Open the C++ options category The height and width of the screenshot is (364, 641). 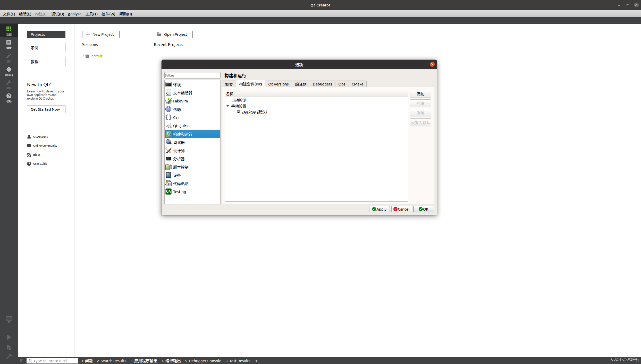pos(176,118)
